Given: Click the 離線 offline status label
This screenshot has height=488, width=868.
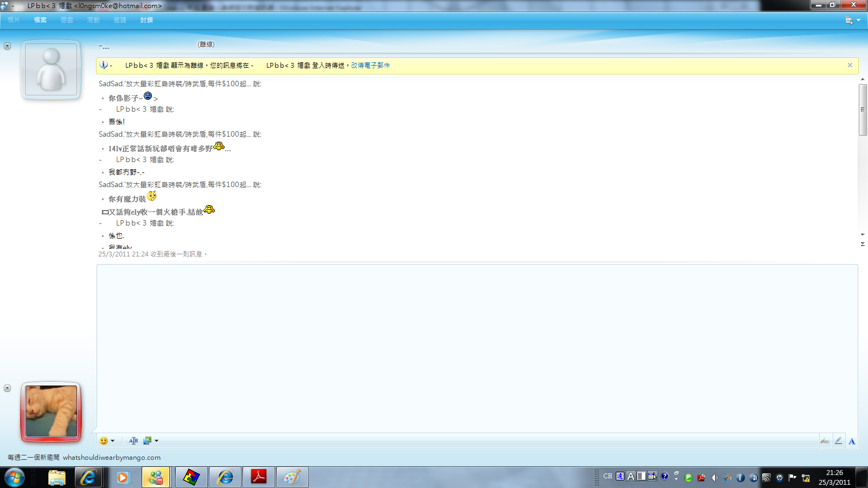Looking at the screenshot, I should point(206,44).
